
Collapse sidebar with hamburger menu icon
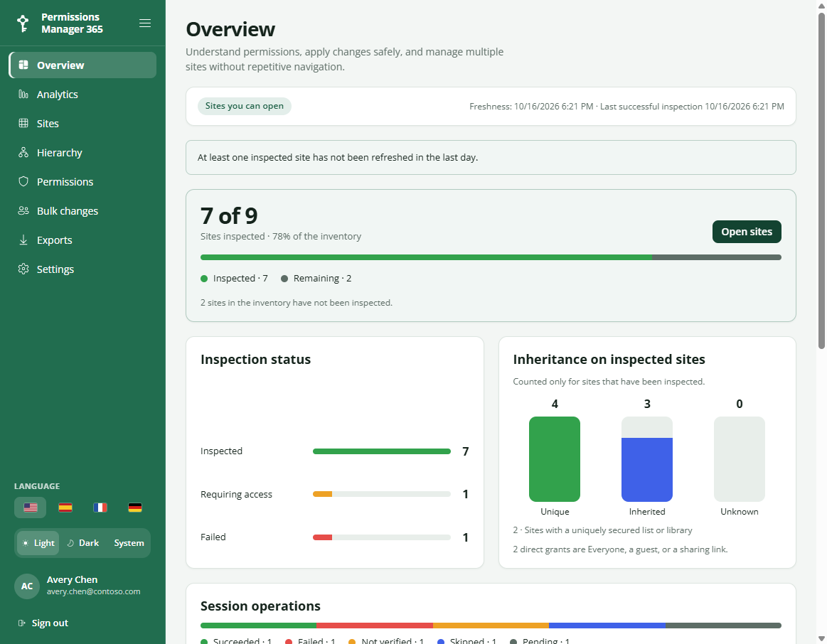click(145, 23)
